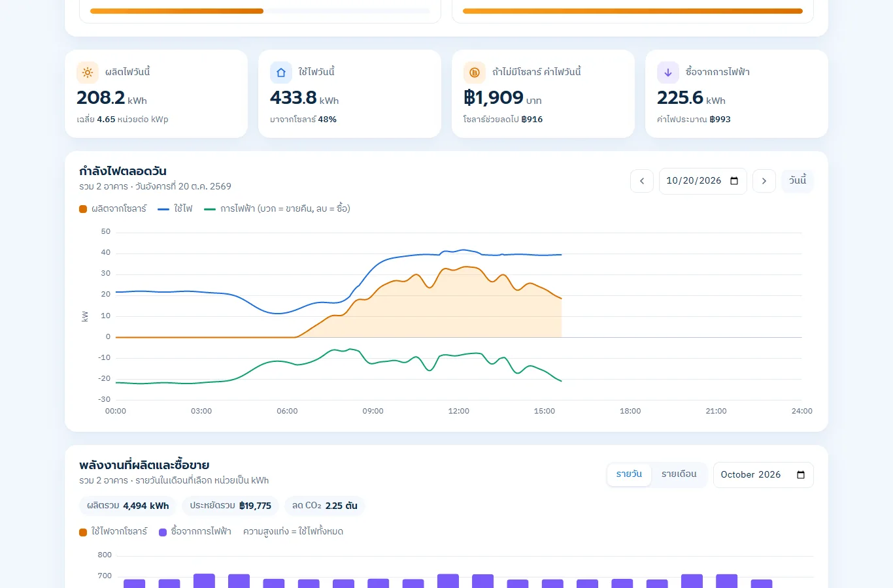Click the พลังงานที่ผลิตและซื้อขาย section heading

click(144, 465)
